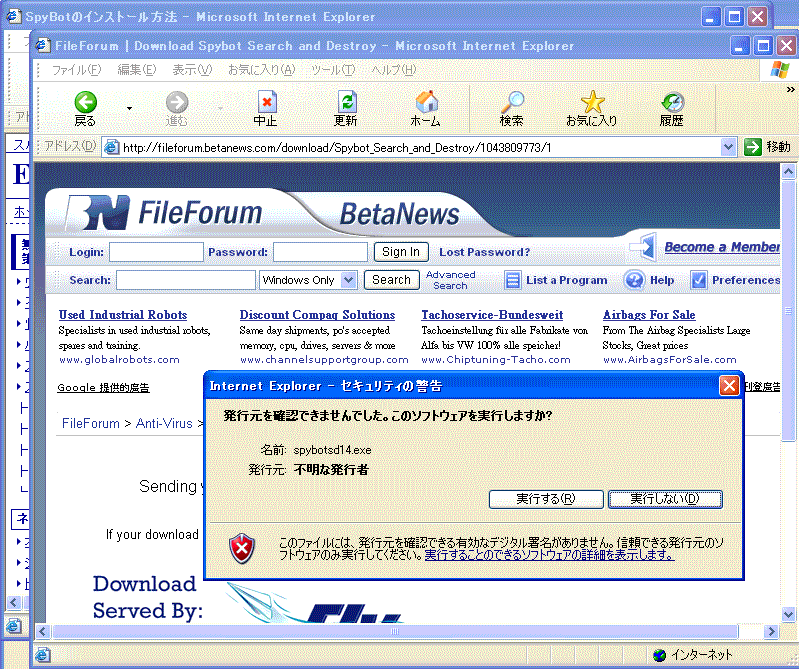Screen dimensions: 799x669
Task: Click the horizontal scrollbar right arrow
Action: 771,632
